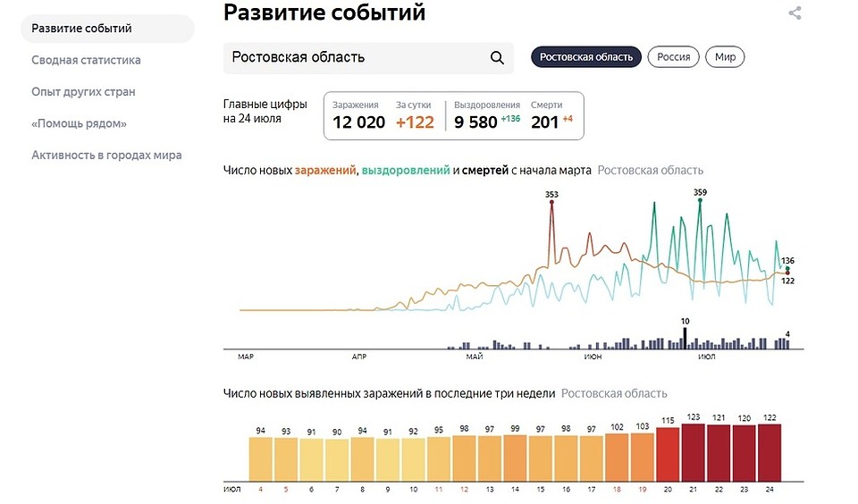
Task: Switch region filter to Мир
Action: [x=725, y=57]
